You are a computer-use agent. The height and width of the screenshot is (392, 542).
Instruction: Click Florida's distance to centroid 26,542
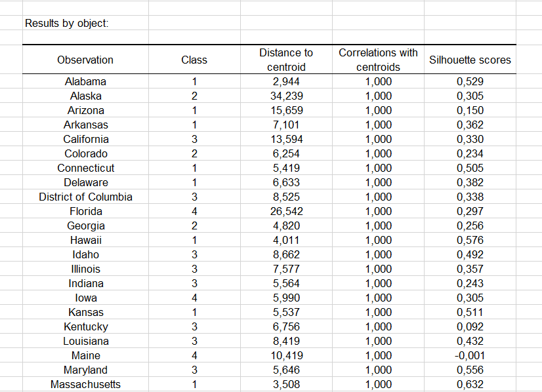pyautogui.click(x=286, y=212)
